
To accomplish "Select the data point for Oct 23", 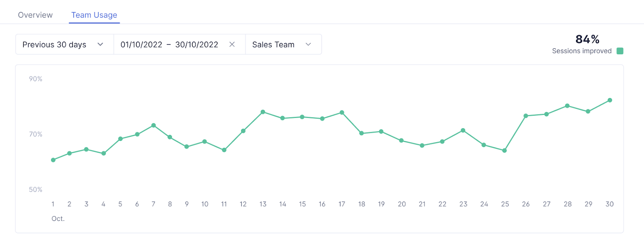I will click(x=463, y=131).
